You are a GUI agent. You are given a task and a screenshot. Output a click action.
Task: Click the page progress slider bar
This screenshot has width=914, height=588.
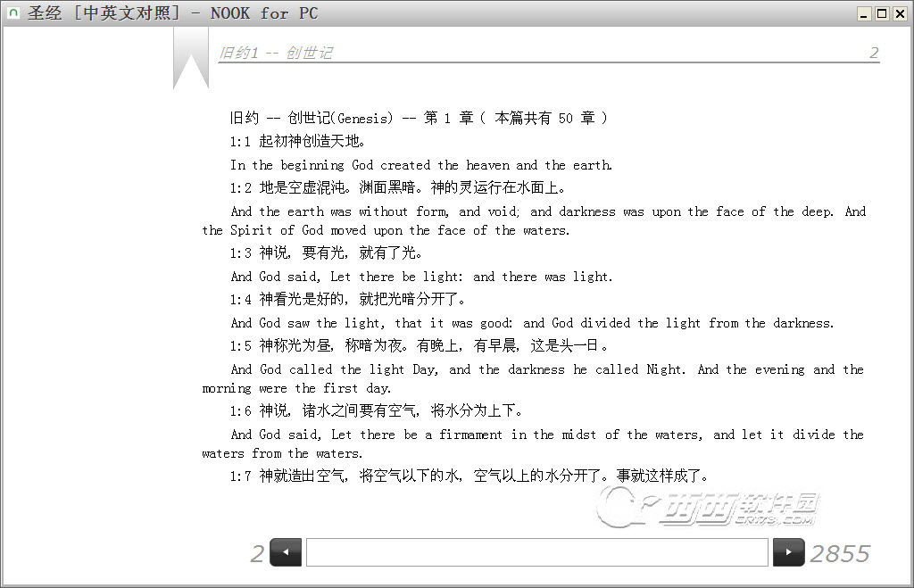[536, 552]
